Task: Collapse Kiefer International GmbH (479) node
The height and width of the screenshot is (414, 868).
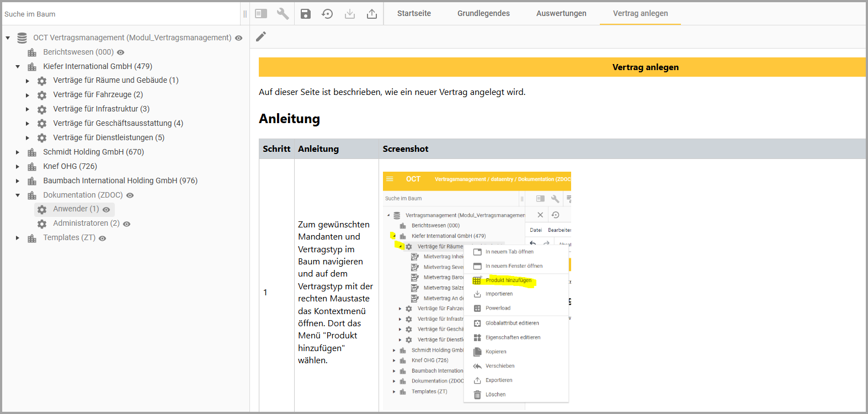Action: click(18, 67)
